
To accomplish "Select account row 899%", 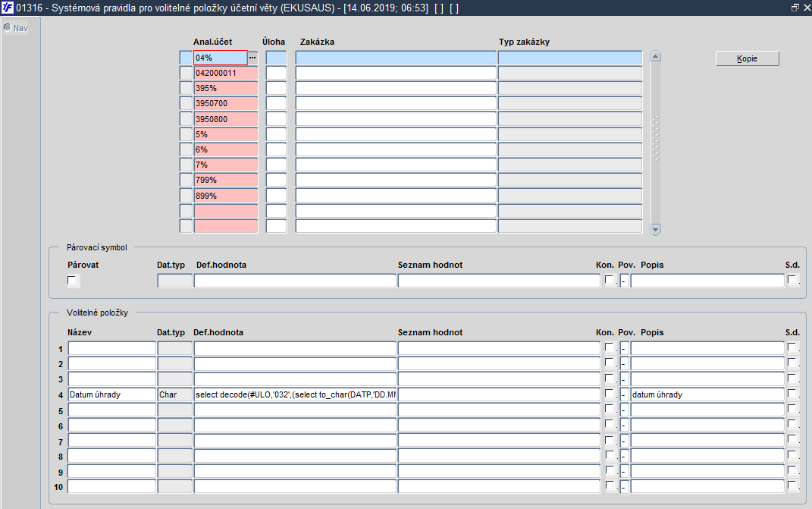I will pos(226,196).
